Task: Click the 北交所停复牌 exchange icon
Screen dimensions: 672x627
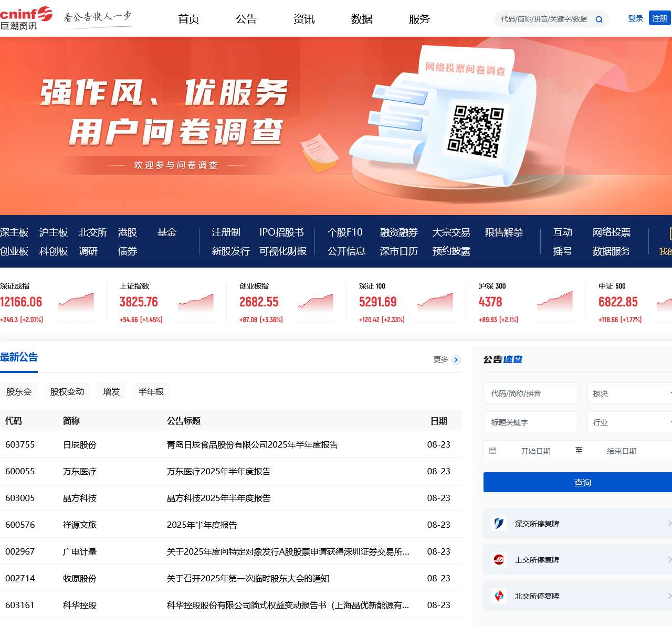Action: point(500,596)
